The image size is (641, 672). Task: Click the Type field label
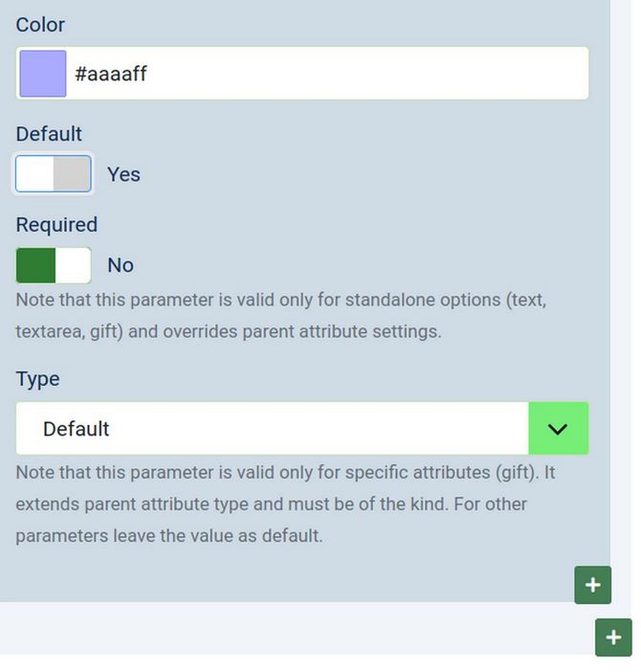point(37,379)
